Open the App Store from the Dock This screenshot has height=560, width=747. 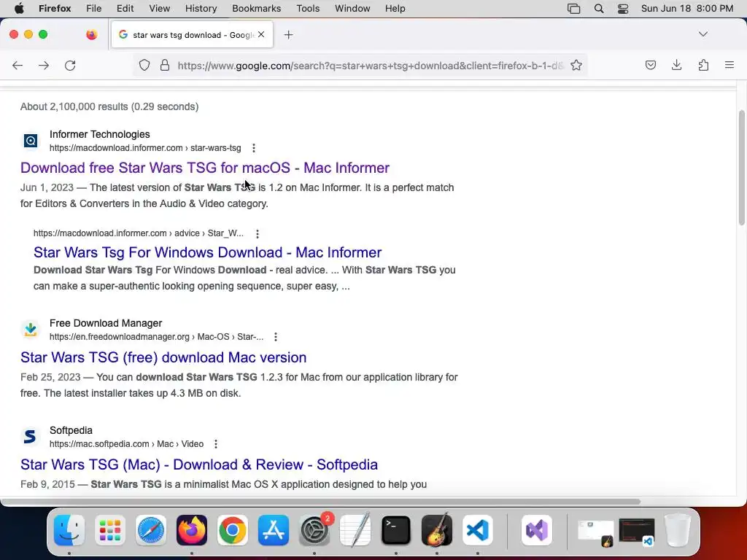point(274,530)
